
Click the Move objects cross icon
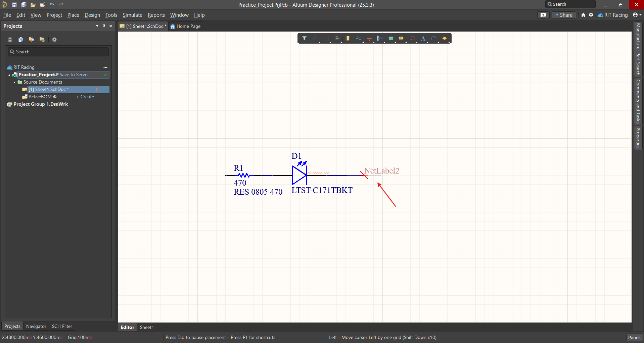coord(315,38)
